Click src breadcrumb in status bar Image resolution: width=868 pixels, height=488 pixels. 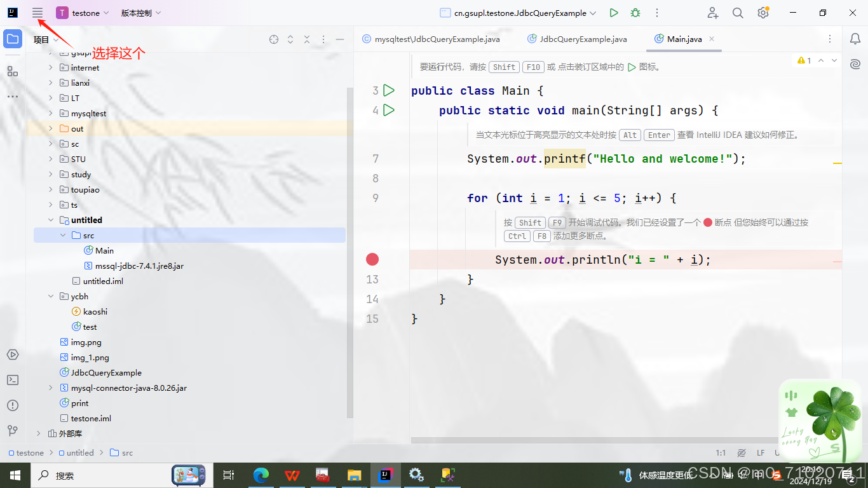click(121, 453)
